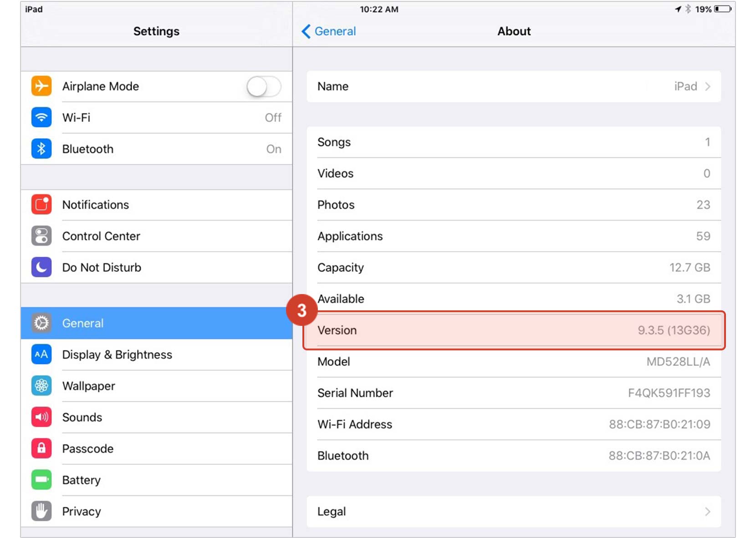Click the Wi-Fi Off status text
This screenshot has width=756, height=538.
[x=273, y=118]
